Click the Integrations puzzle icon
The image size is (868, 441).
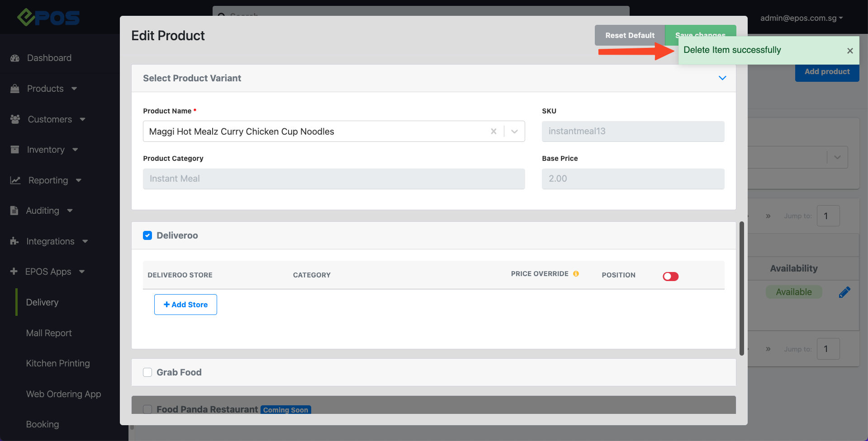(x=14, y=241)
